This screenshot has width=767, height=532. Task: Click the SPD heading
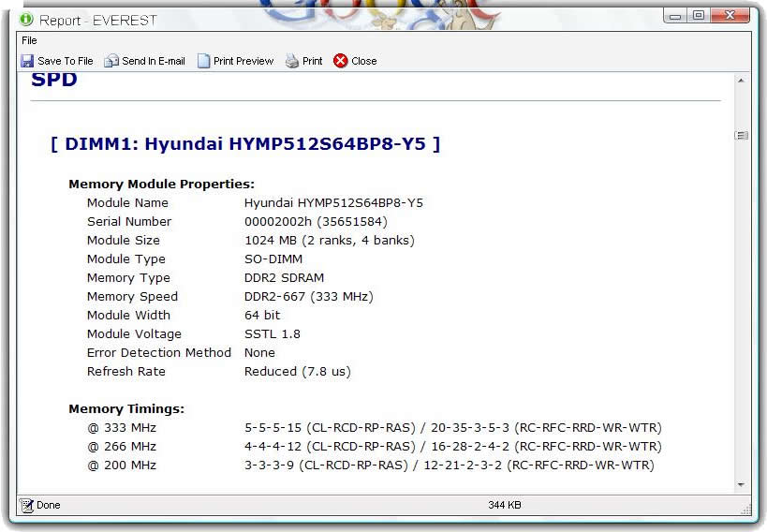pos(53,80)
